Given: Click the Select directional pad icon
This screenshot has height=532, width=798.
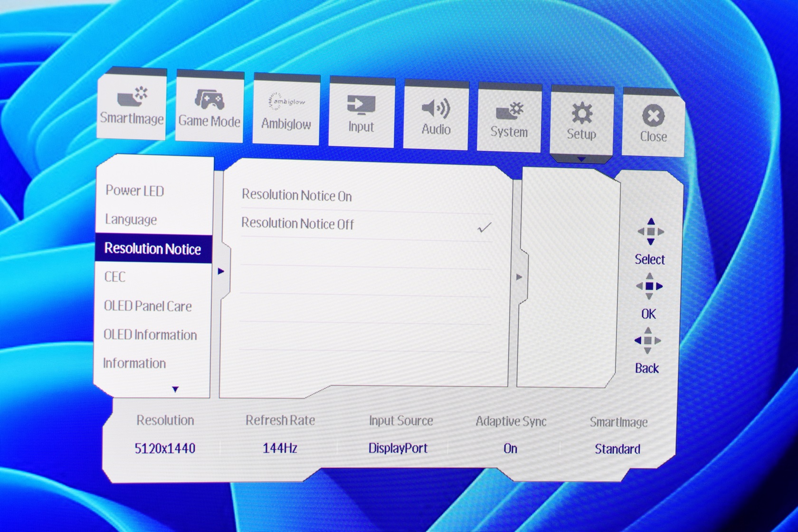Looking at the screenshot, I should coord(651,232).
